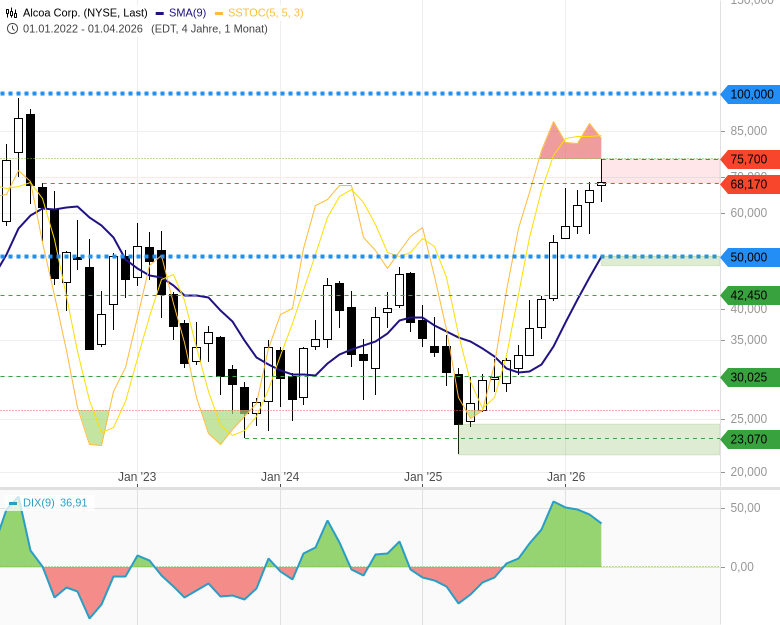
Task: Click the clock icon beside date range
Action: click(12, 28)
